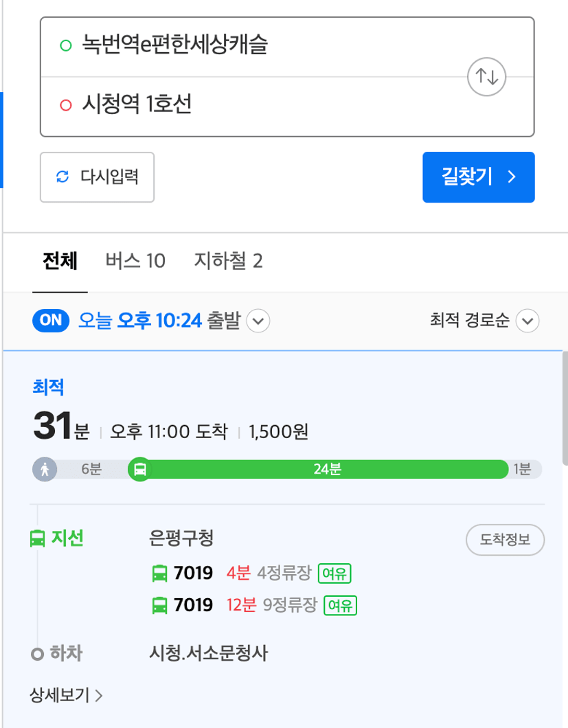This screenshot has width=568, height=728.
Task: Click the green origin circle marker
Action: point(66,45)
